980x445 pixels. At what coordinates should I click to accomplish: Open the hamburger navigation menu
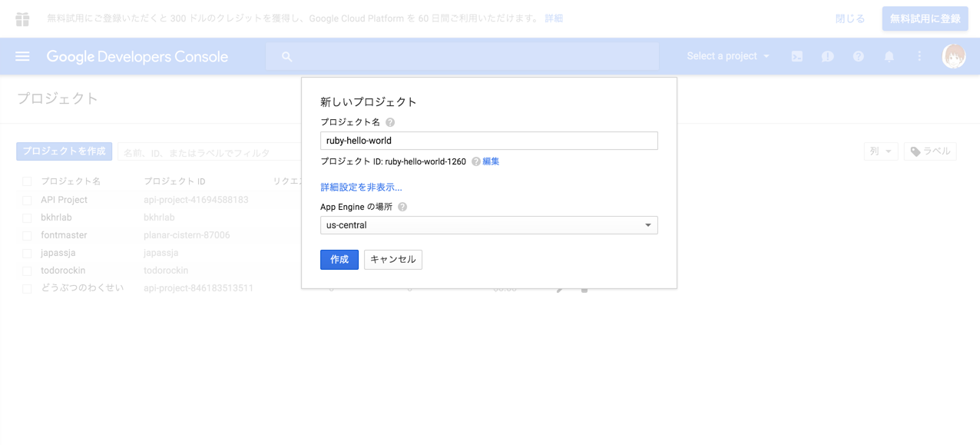coord(22,56)
